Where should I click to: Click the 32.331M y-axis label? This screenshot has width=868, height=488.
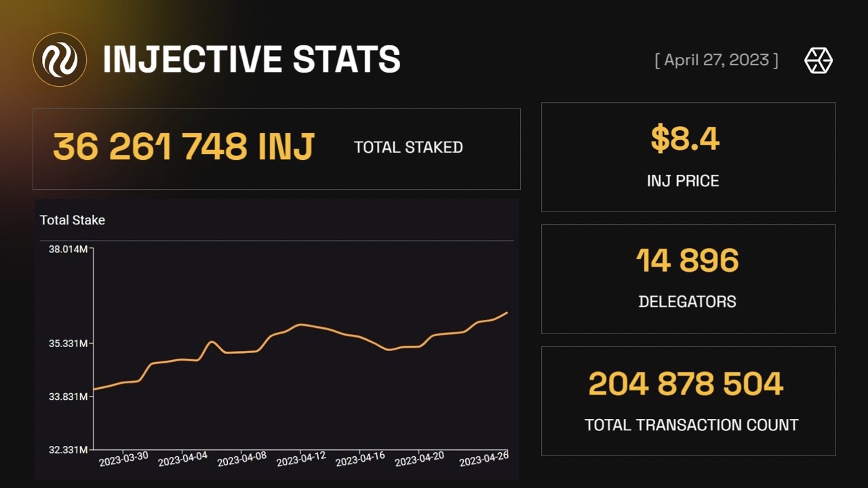[68, 450]
